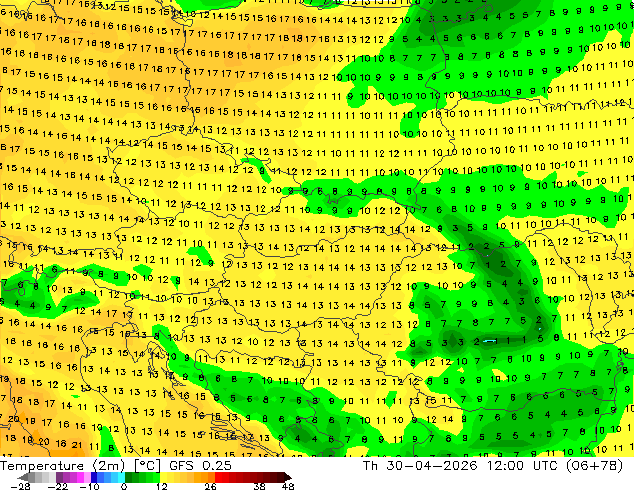Select the cyan swatch left of the 0 mark
Screen dimensions: 634x490
pos(121,477)
